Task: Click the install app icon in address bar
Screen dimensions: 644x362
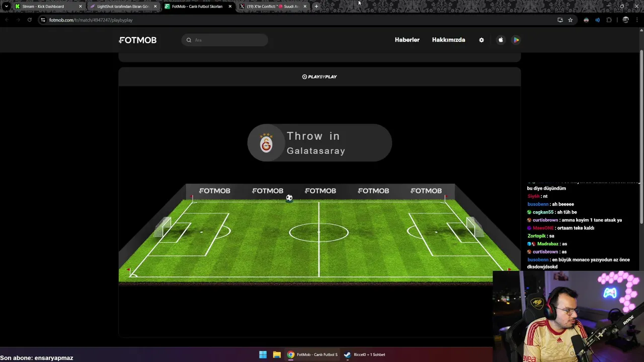Action: point(560,20)
